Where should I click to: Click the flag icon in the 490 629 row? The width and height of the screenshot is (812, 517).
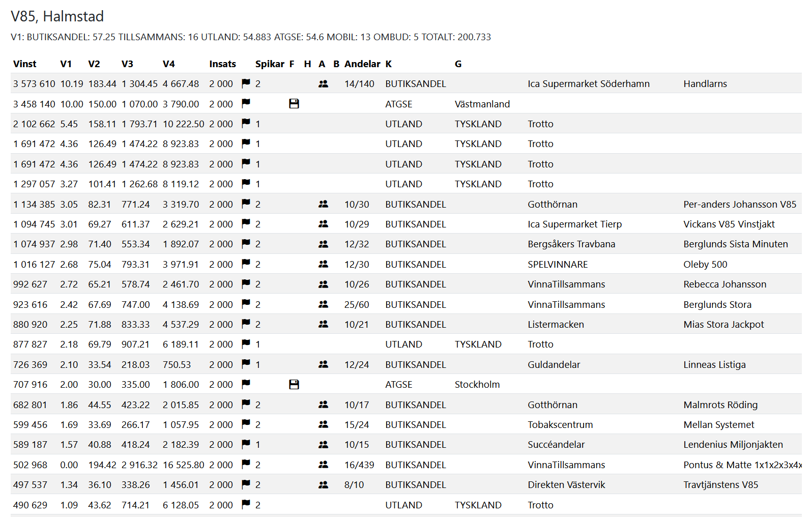tap(246, 504)
